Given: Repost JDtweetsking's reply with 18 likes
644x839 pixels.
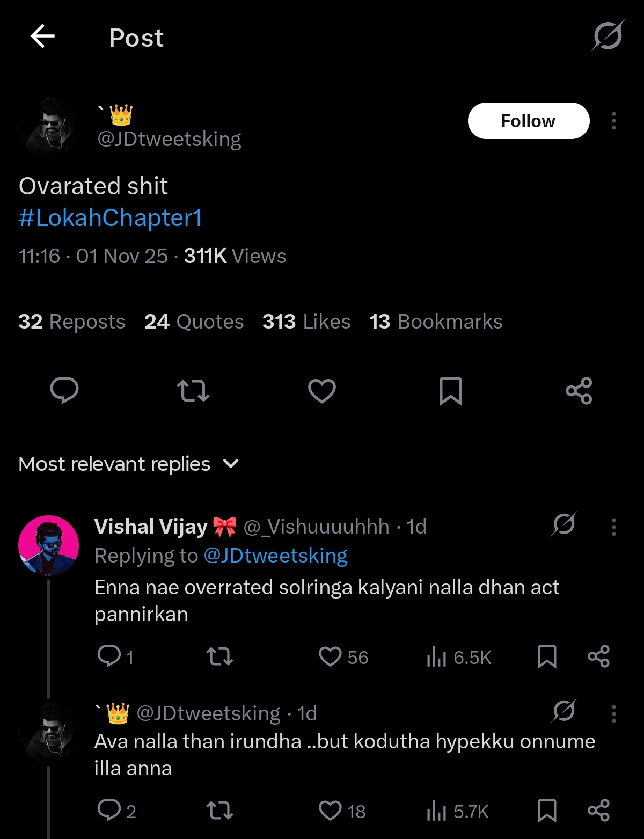Looking at the screenshot, I should point(219,810).
